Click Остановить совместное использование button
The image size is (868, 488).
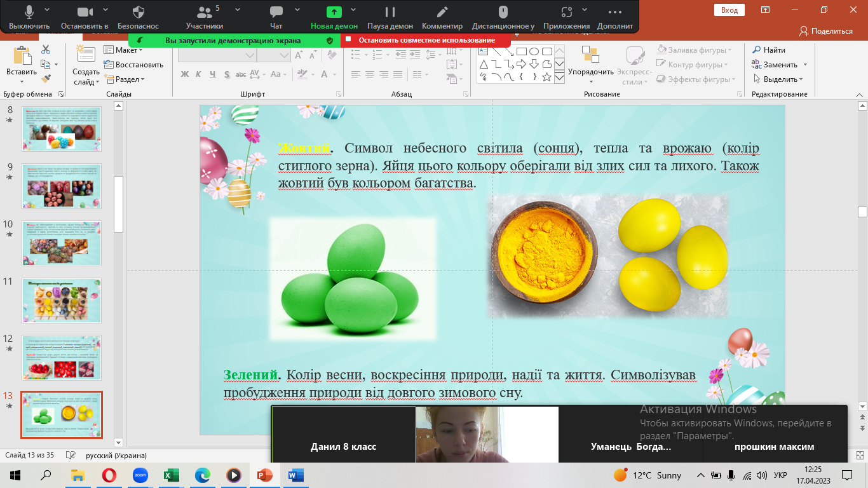click(x=426, y=40)
